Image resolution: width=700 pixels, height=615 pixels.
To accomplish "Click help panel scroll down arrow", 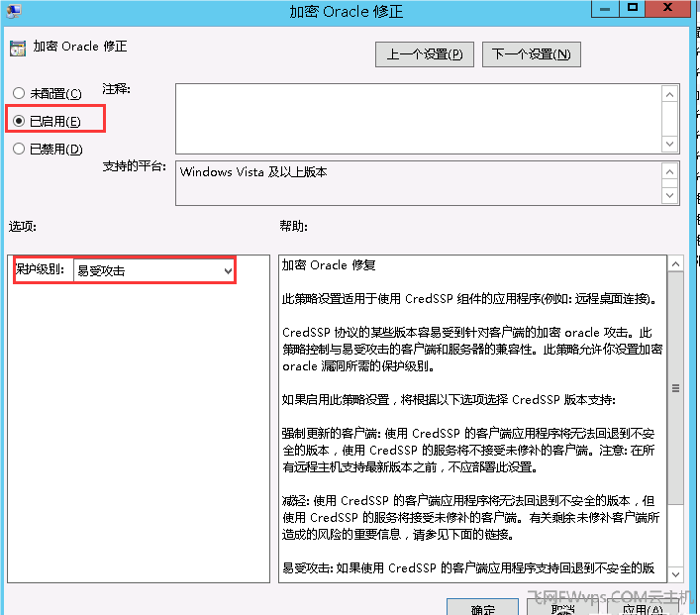I will click(676, 574).
